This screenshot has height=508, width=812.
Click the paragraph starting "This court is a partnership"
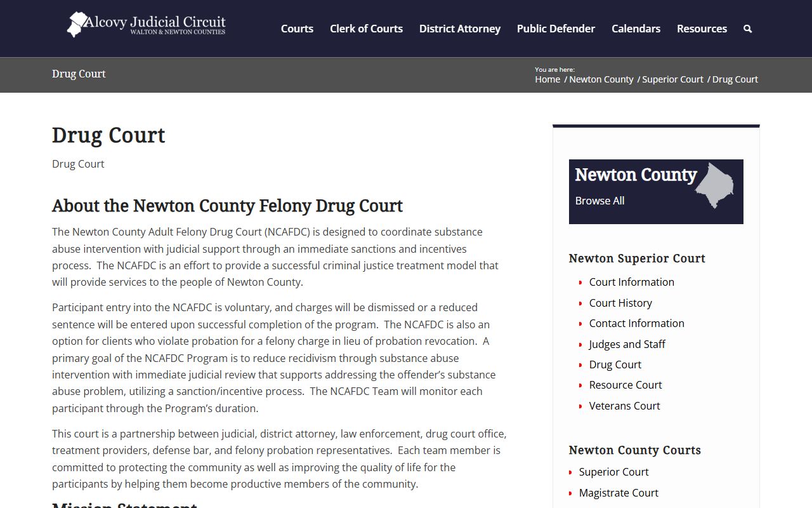click(x=279, y=458)
